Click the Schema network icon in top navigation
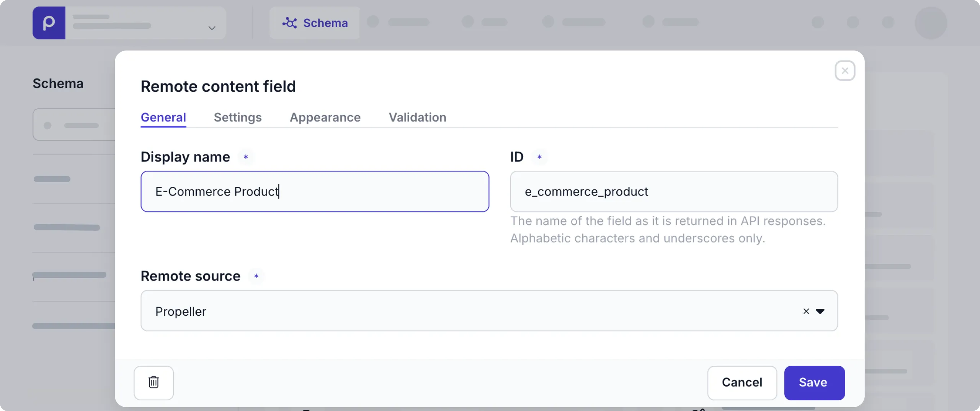 click(x=290, y=23)
